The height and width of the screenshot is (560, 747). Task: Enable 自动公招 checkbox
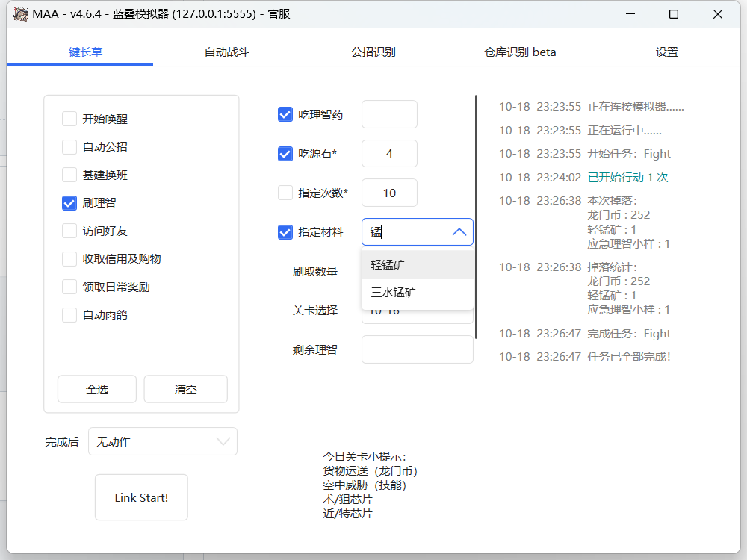(x=70, y=146)
